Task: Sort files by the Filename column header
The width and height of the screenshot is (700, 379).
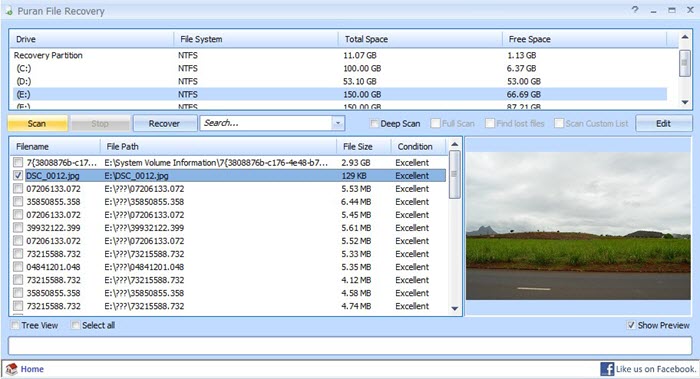Action: pyautogui.click(x=55, y=146)
